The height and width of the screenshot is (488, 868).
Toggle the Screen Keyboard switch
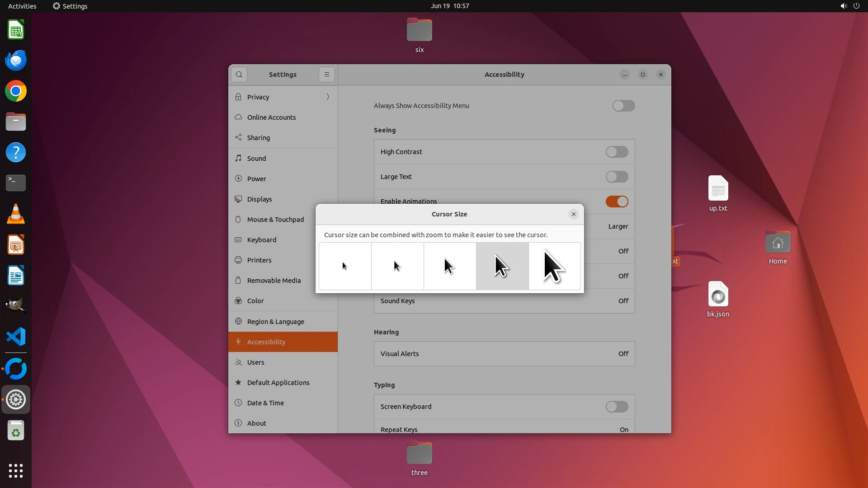click(x=617, y=407)
